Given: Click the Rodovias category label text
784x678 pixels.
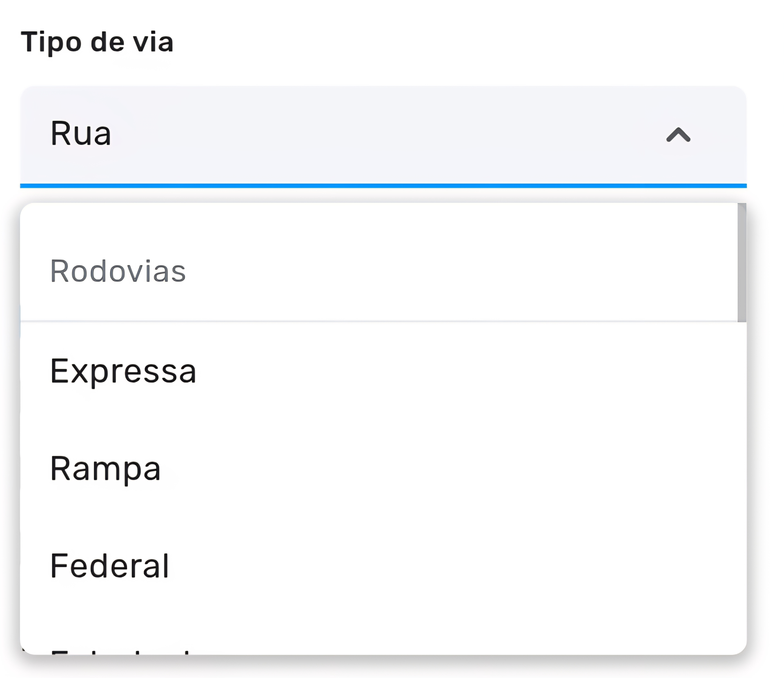Looking at the screenshot, I should click(118, 271).
